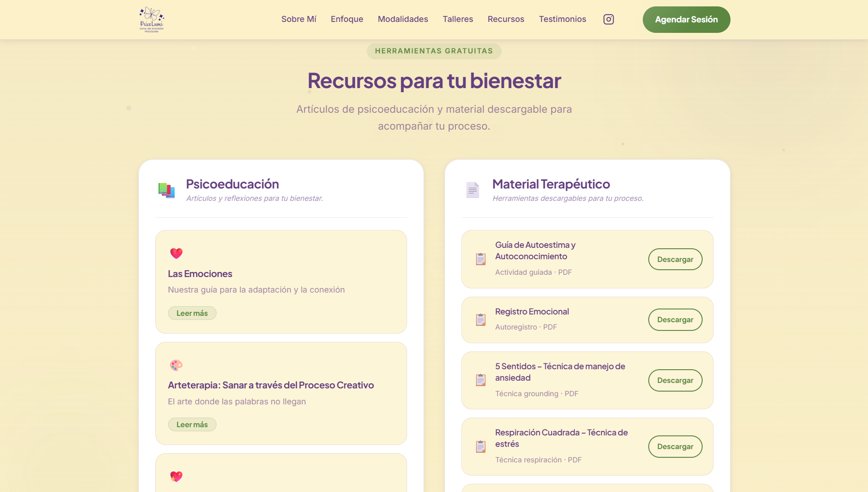868x492 pixels.
Task: Click the clipboard icon beside Guía de Autoestima
Action: [481, 259]
